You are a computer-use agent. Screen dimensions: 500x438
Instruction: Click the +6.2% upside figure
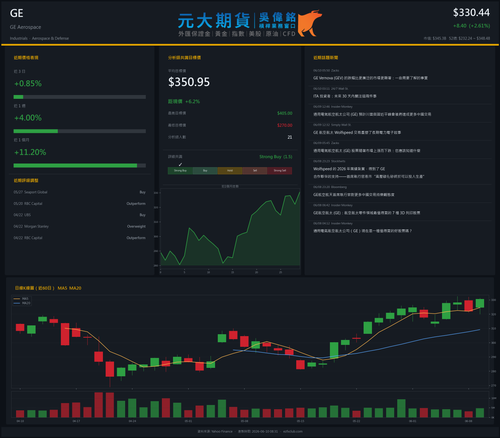coord(193,101)
